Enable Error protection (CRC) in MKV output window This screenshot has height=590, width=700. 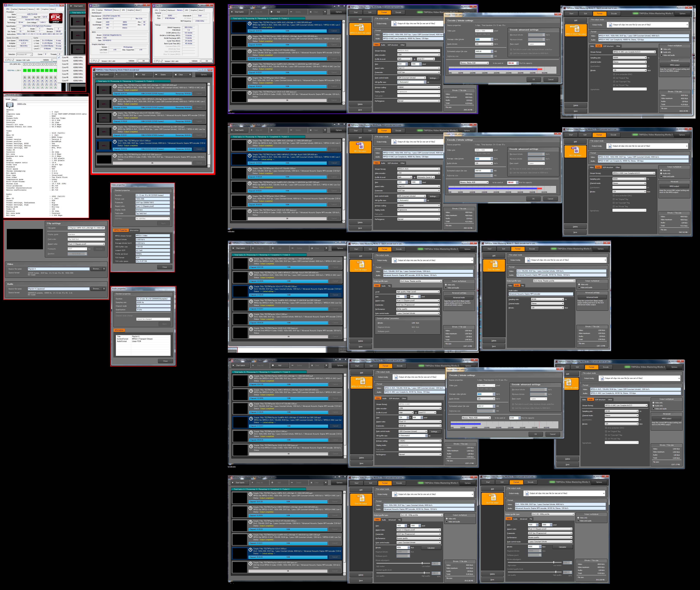coord(614,196)
